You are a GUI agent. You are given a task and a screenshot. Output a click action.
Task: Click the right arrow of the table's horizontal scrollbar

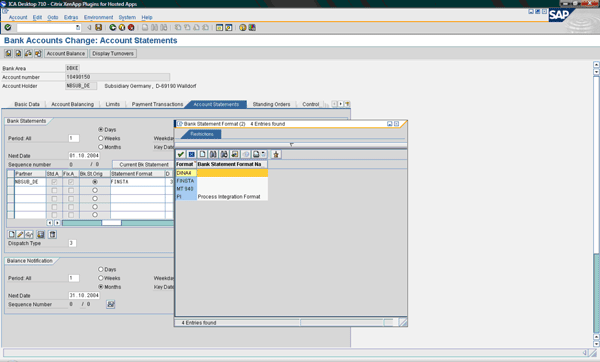pyautogui.click(x=57, y=223)
